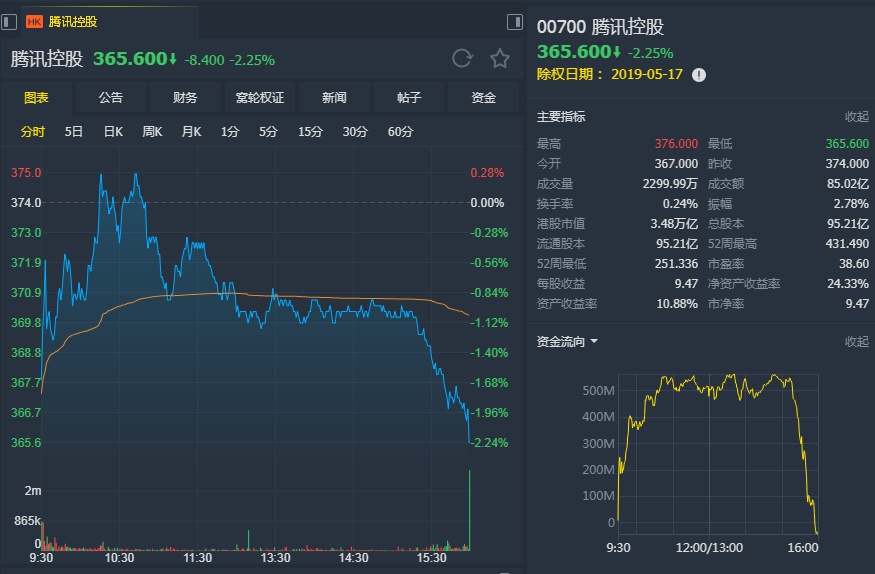Click the -2.24% axis label
This screenshot has height=574, width=875.
click(489, 442)
